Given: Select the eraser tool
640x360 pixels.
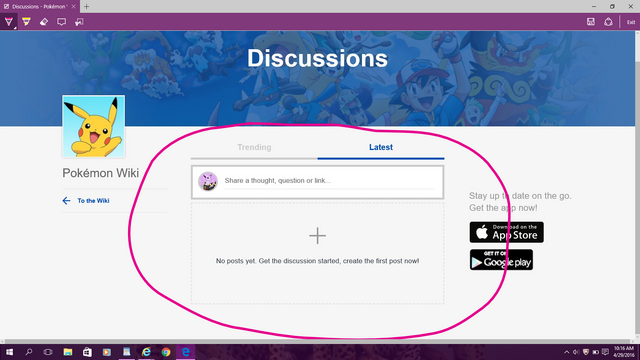Looking at the screenshot, I should [x=44, y=22].
